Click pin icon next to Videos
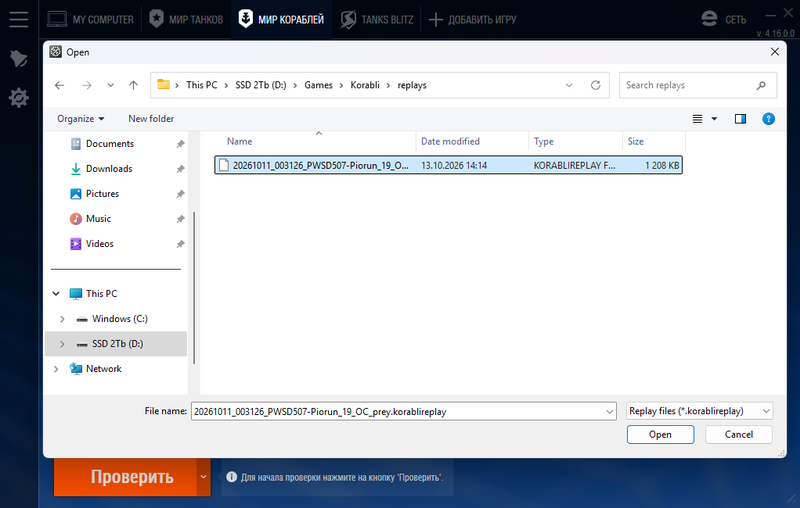This screenshot has width=800, height=508. click(x=180, y=244)
